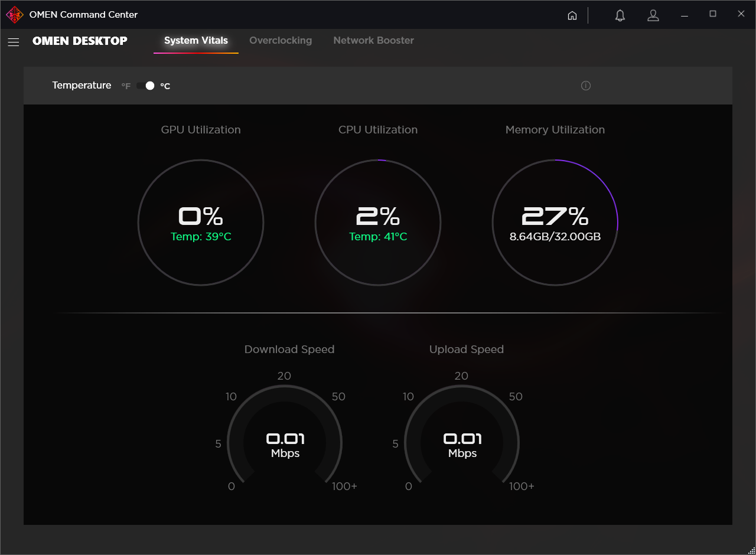Viewport: 756px width, 555px height.
Task: Click the CPU Utilization 2% gauge
Action: coord(378,223)
